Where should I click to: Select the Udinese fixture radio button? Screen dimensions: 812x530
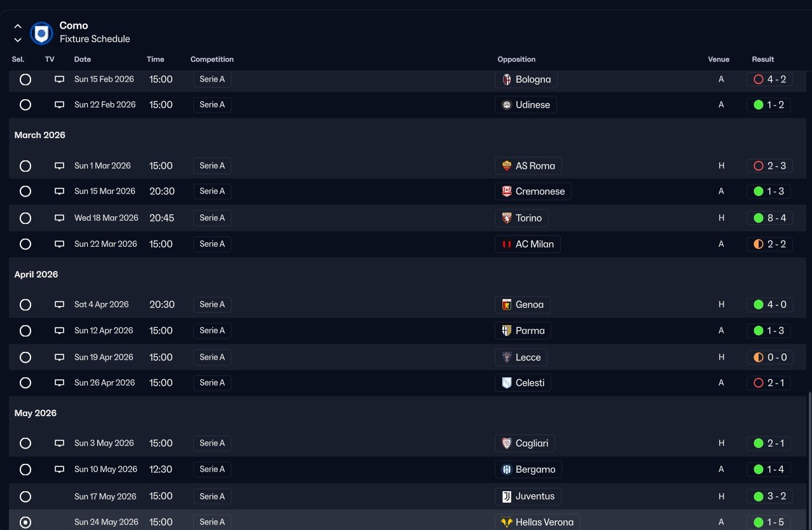(25, 105)
